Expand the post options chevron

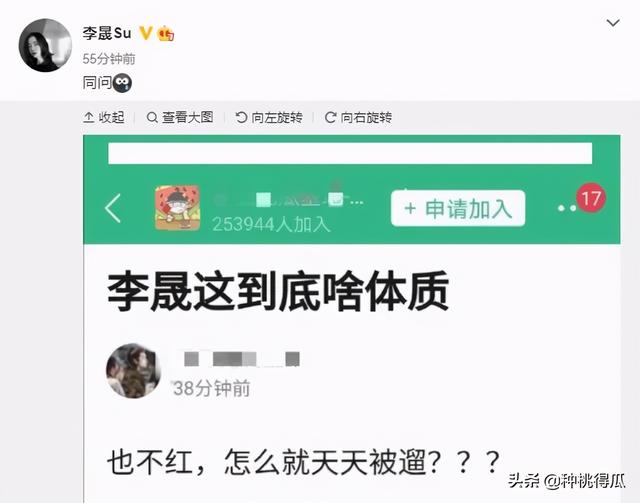tap(613, 23)
